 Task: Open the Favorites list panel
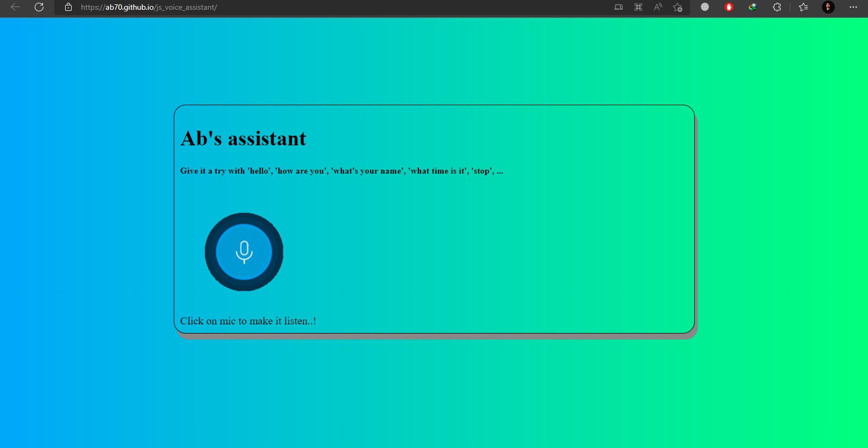point(803,7)
